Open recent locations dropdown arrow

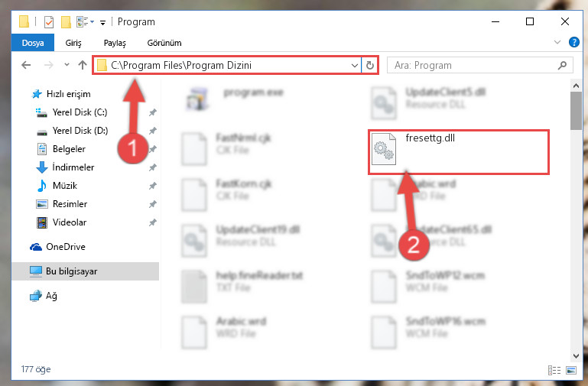click(67, 65)
